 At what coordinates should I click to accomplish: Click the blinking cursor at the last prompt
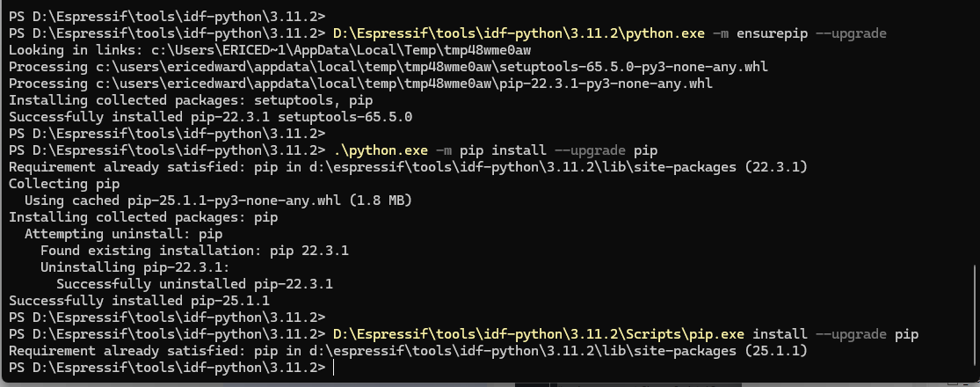point(334,368)
